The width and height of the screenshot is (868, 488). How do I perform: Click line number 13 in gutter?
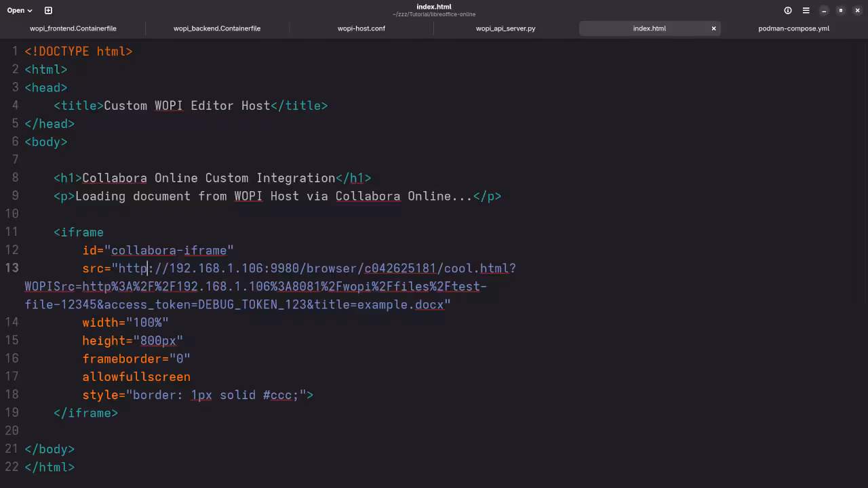[x=12, y=268]
